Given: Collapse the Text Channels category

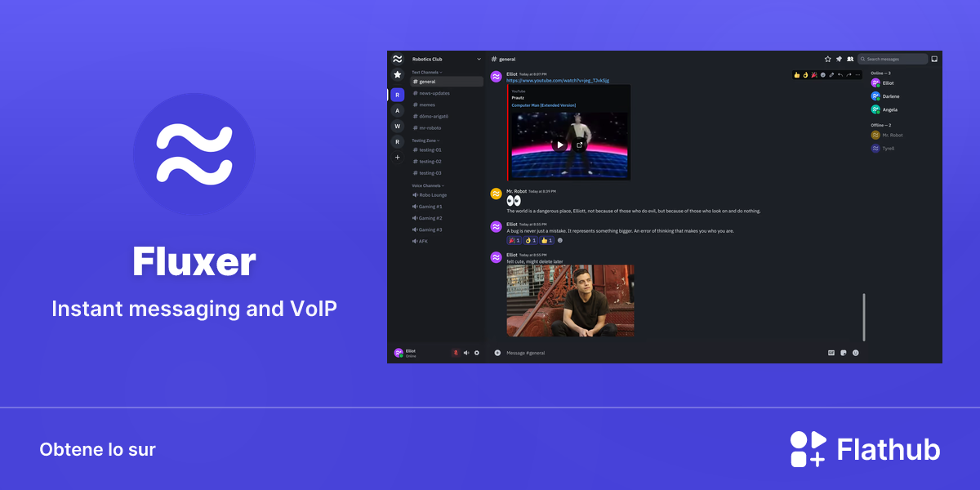Looking at the screenshot, I should pyautogui.click(x=426, y=72).
